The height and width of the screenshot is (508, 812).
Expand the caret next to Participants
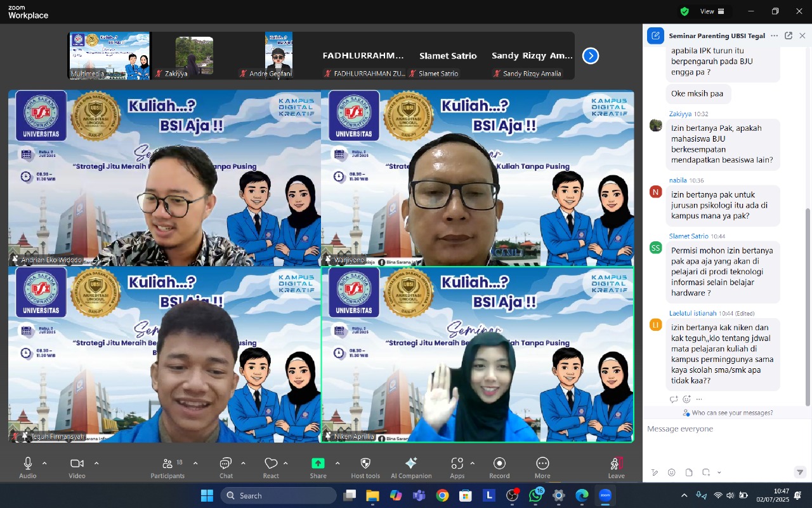pos(195,463)
